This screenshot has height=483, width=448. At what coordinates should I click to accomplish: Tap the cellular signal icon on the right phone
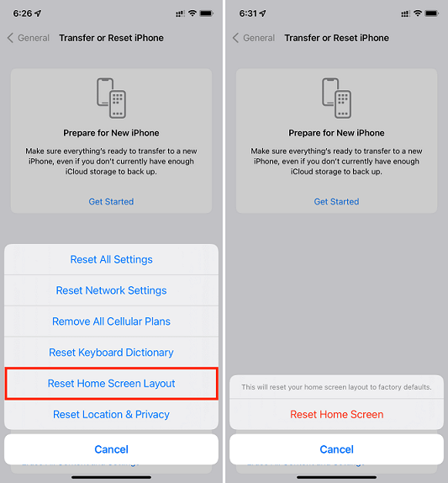405,13
